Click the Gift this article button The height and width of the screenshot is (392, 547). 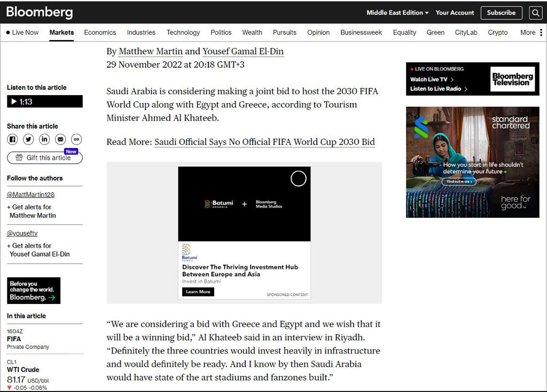pos(45,158)
